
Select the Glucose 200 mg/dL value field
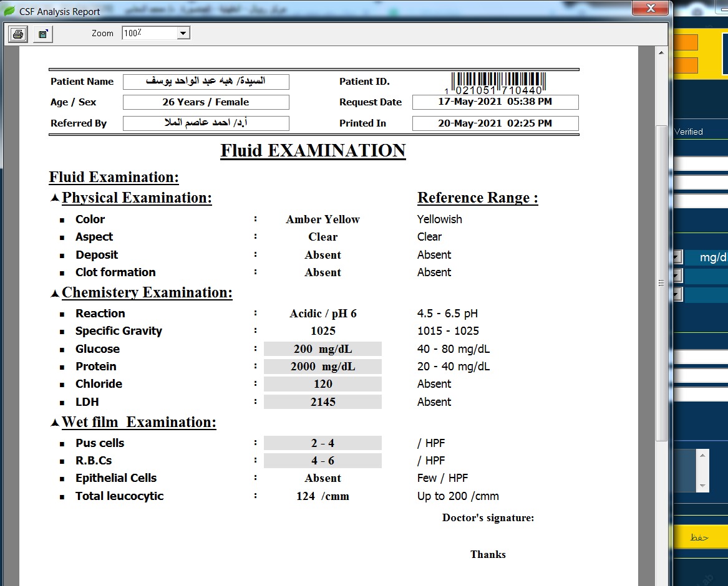[x=323, y=349]
